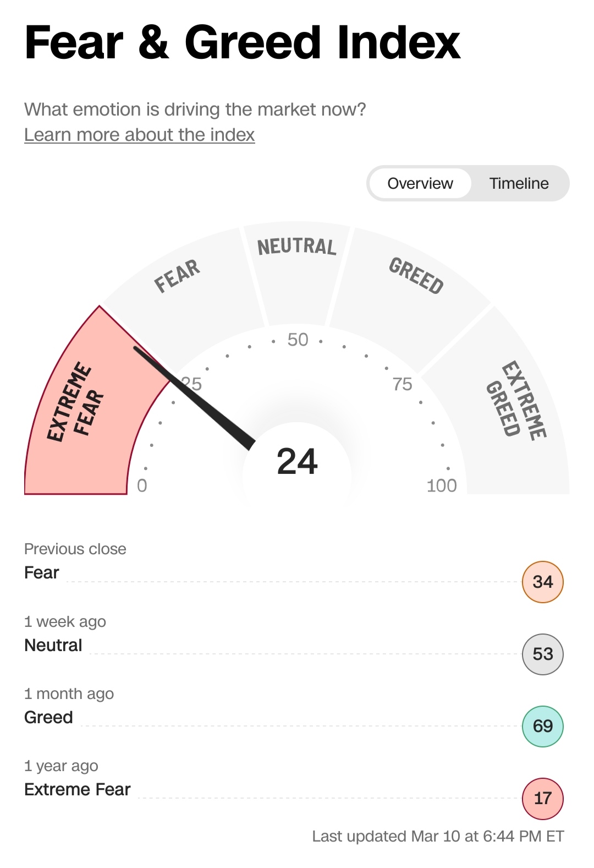Click the 1 week ago badge 53

pyautogui.click(x=542, y=654)
